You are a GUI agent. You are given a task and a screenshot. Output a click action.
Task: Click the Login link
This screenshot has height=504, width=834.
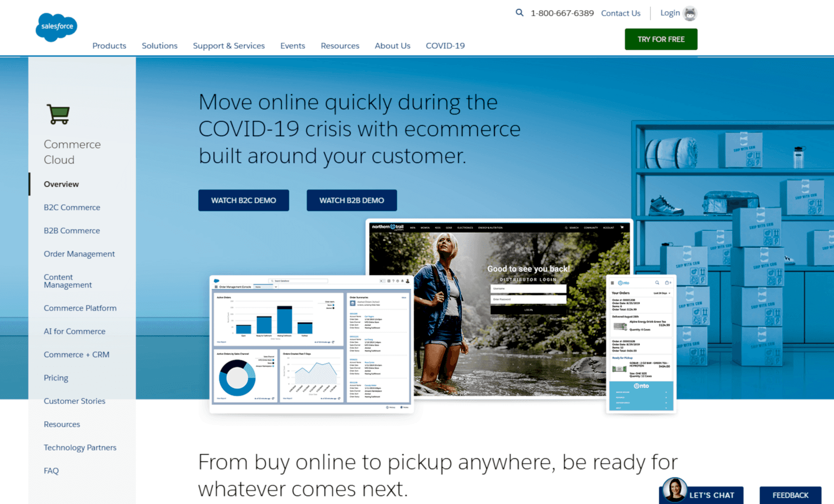pyautogui.click(x=670, y=13)
